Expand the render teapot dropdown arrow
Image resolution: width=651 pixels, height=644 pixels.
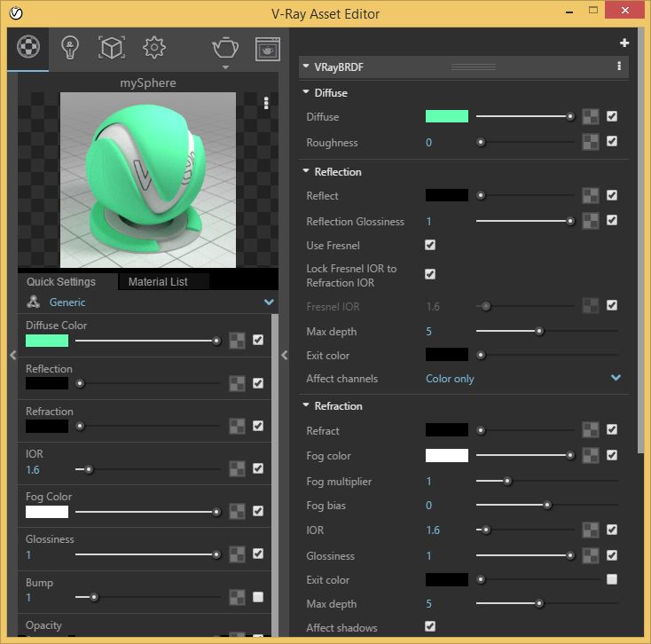pos(225,67)
